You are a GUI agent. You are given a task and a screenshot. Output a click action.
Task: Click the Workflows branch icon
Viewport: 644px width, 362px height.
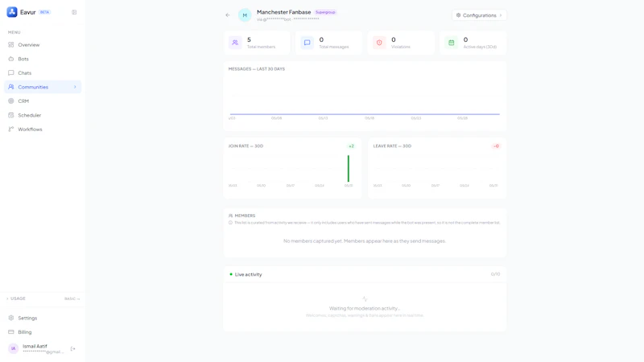[11, 130]
